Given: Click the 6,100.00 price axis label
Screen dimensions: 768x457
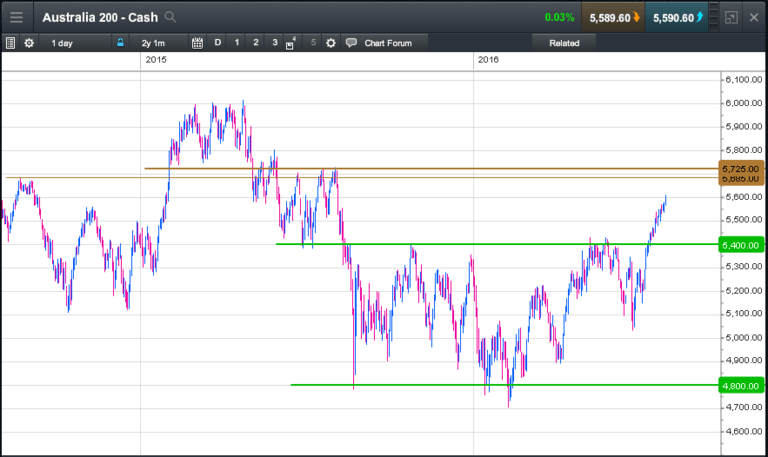Looking at the screenshot, I should (x=744, y=79).
